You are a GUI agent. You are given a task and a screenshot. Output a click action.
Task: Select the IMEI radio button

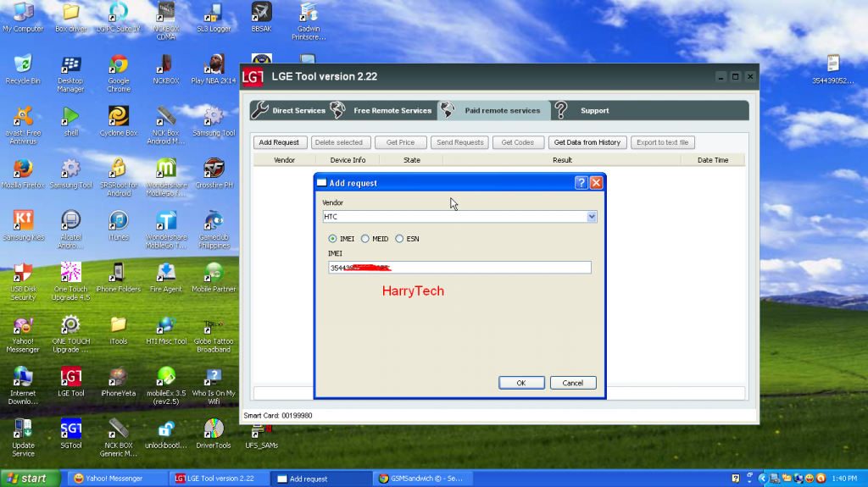coord(332,239)
